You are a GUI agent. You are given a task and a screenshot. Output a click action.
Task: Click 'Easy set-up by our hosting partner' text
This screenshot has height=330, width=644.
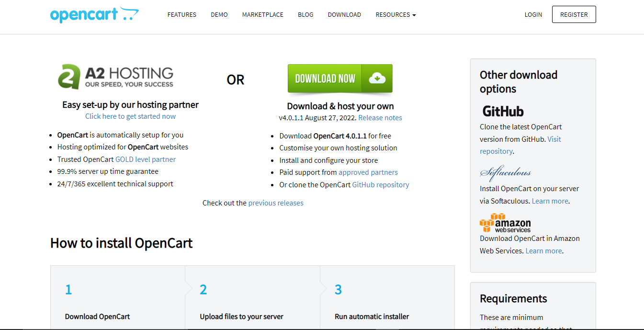(x=130, y=104)
